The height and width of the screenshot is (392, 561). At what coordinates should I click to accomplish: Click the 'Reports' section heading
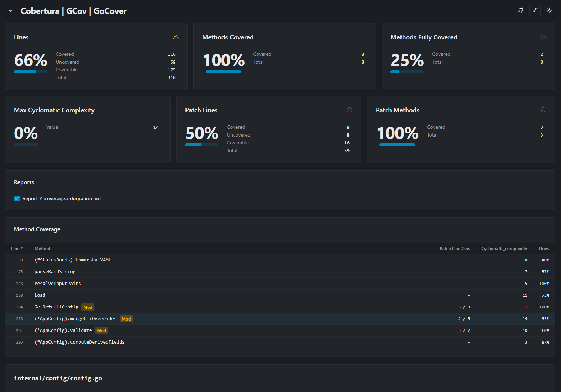24,182
